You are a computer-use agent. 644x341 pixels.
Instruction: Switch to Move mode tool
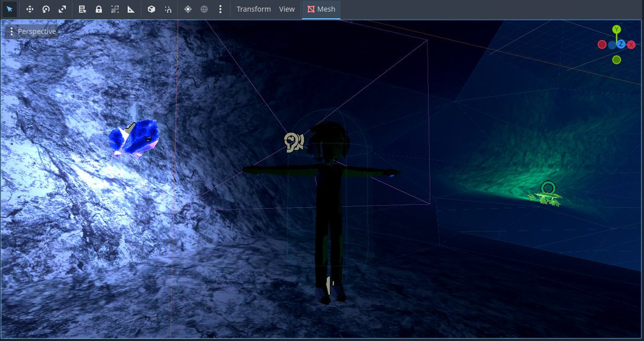30,9
